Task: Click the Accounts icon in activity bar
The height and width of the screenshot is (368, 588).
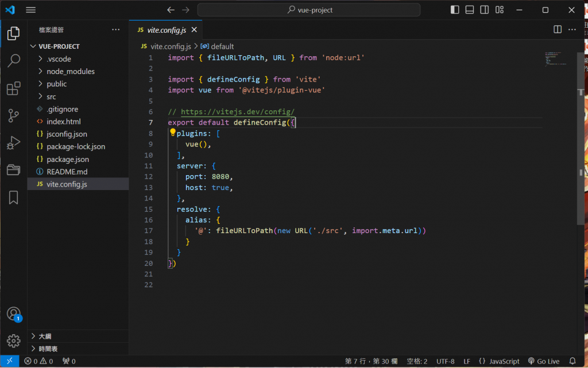Action: (13, 314)
